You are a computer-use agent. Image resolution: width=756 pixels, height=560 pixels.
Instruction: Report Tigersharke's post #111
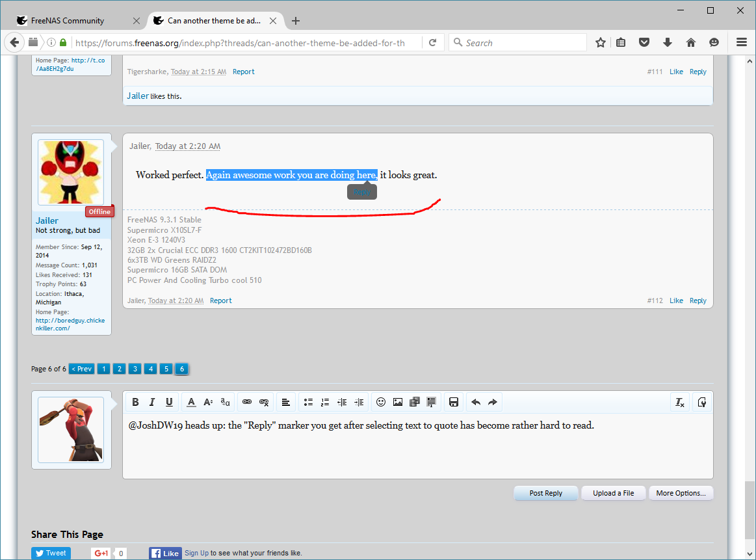click(x=244, y=72)
